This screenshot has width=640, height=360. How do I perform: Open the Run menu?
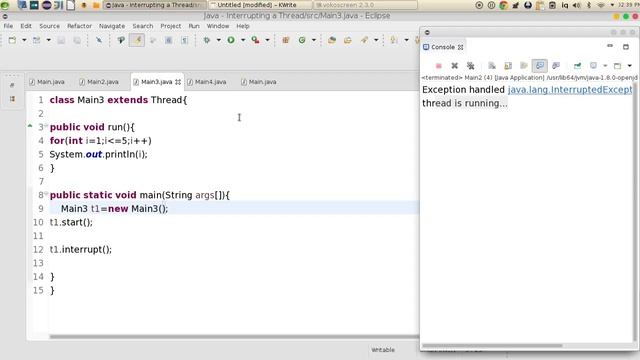coord(194,26)
